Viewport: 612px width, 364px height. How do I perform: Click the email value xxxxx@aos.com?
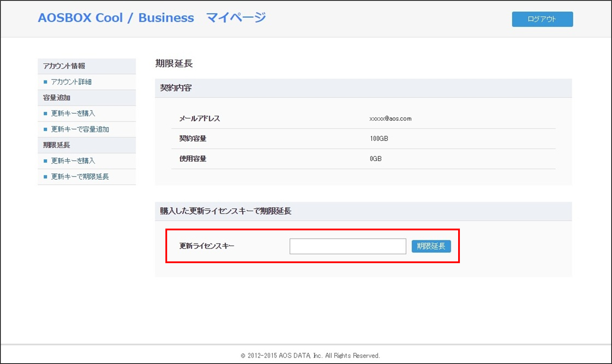(390, 119)
